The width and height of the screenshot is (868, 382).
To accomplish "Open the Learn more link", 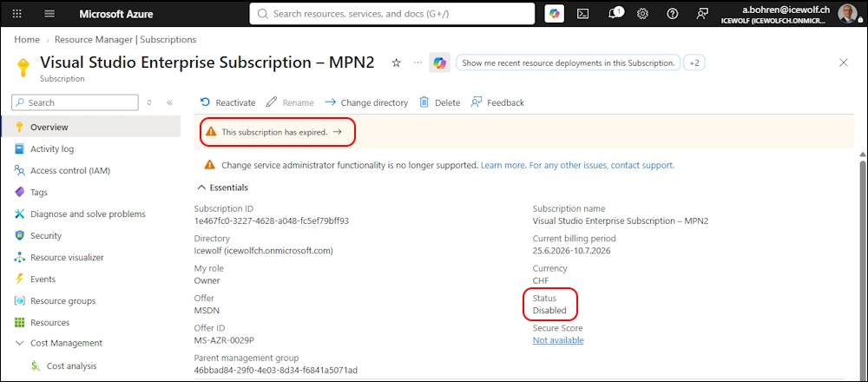I will coord(503,165).
